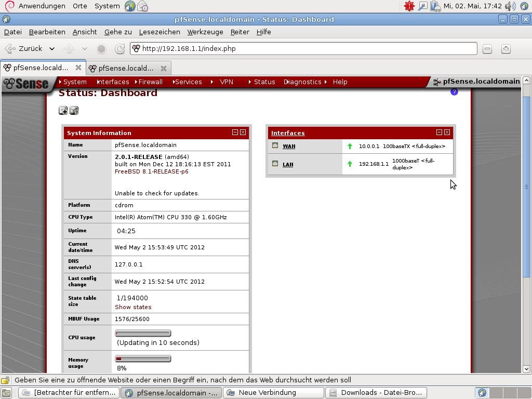The height and width of the screenshot is (399, 532).
Task: Expand the pfSense Services menu
Action: pyautogui.click(x=187, y=82)
